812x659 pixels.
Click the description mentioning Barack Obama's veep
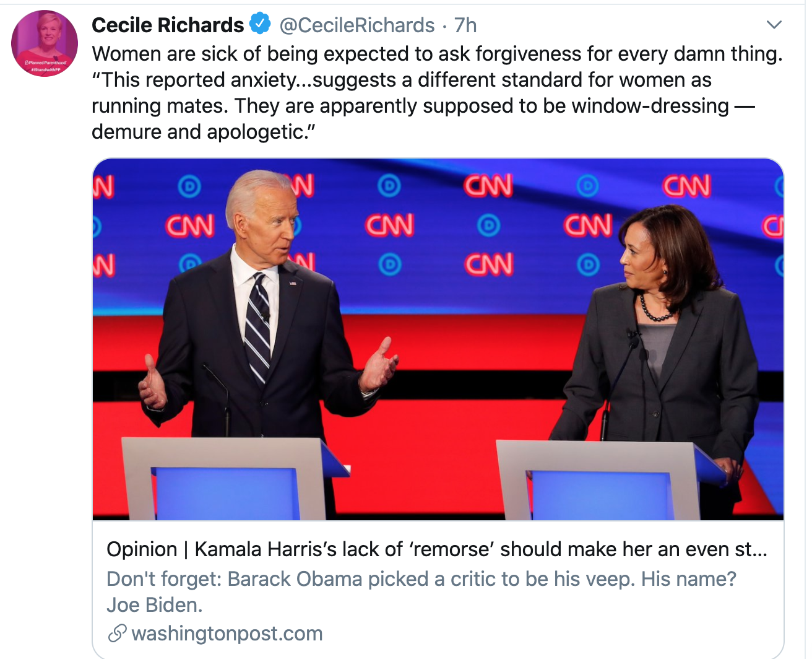coord(421,591)
